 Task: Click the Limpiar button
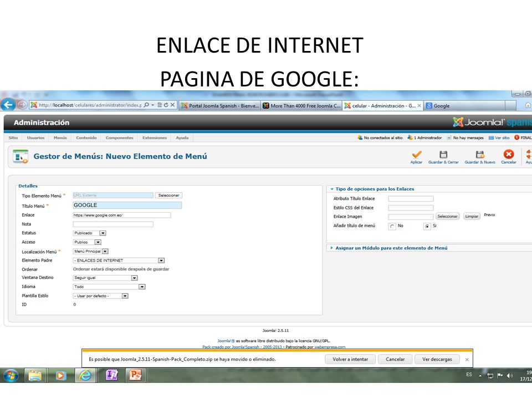tap(472, 217)
